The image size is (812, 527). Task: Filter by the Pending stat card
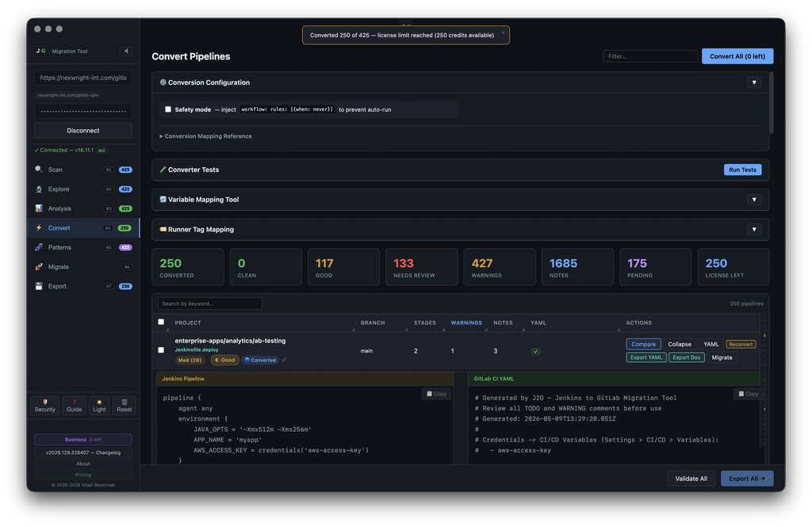pyautogui.click(x=655, y=267)
